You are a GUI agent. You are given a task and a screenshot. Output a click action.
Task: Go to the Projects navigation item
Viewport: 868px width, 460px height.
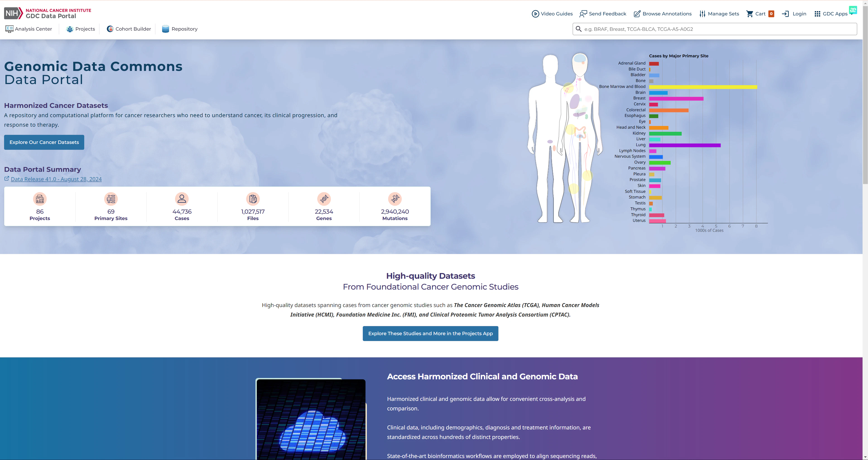pyautogui.click(x=81, y=29)
